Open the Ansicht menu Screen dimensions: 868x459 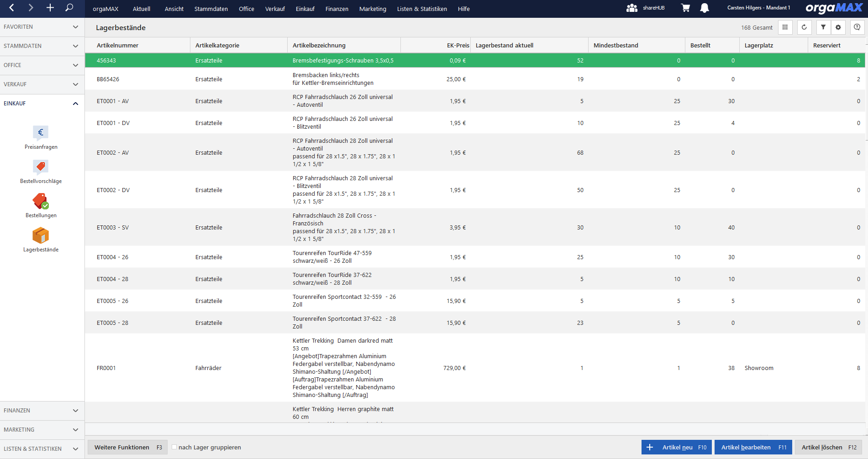coord(174,9)
